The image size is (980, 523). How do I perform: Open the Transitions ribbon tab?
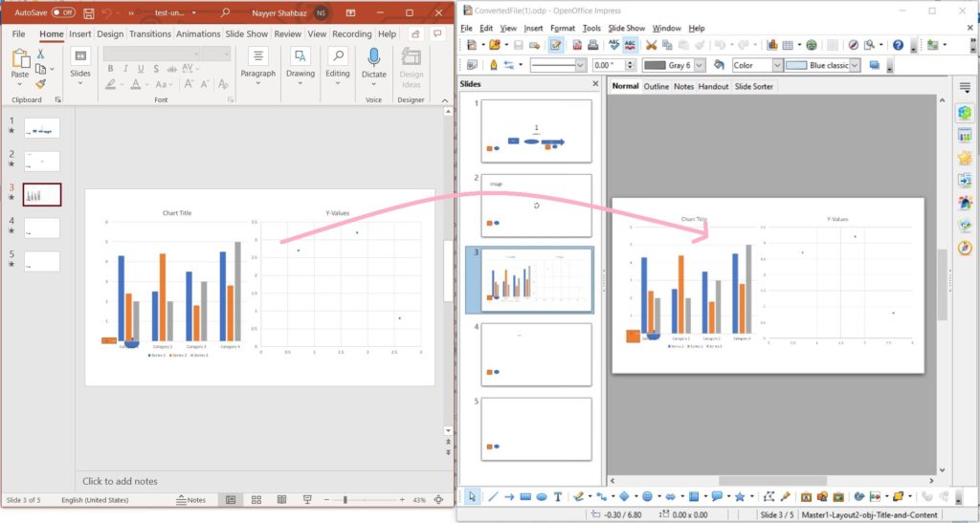149,33
